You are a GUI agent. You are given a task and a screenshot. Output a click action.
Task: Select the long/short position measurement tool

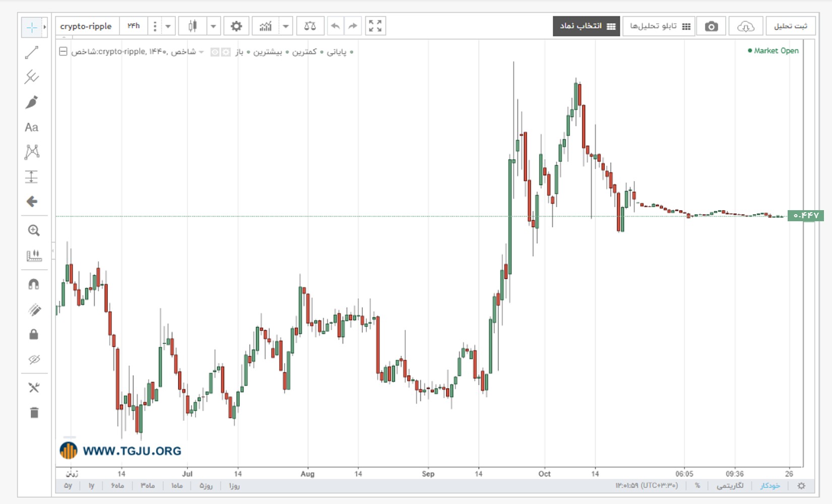(x=32, y=176)
